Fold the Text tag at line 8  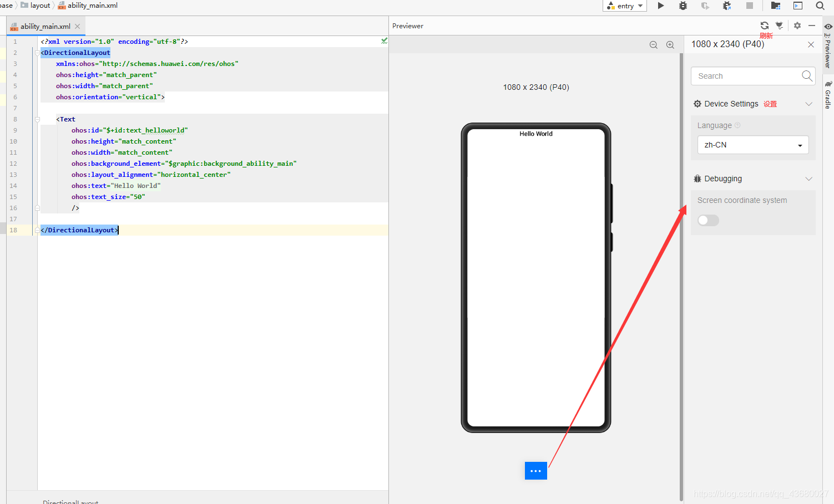click(37, 119)
